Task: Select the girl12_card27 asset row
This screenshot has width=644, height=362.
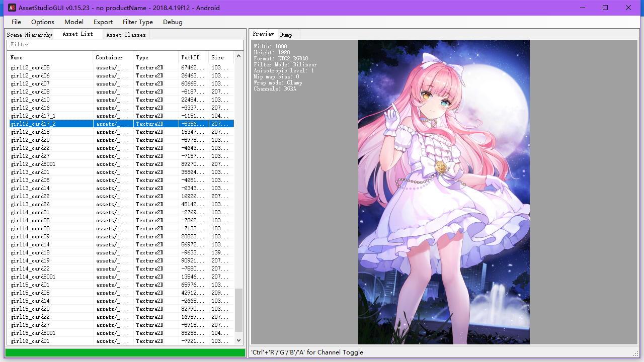Action: (x=121, y=156)
